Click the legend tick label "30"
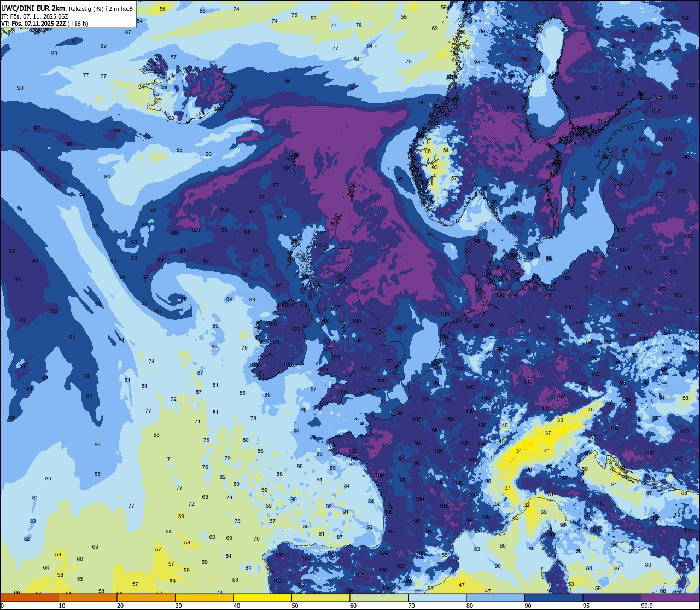Screen dimensions: 700x610 [x=178, y=606]
